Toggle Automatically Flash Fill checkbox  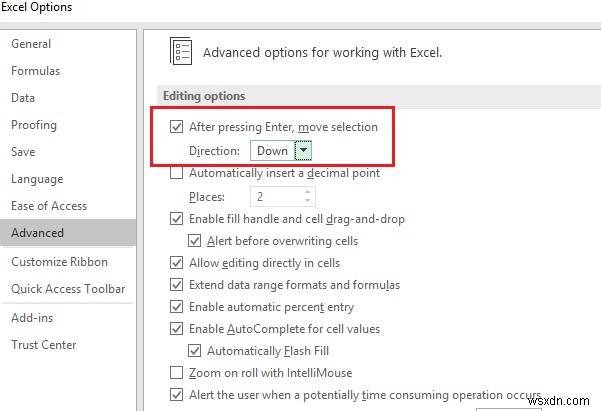click(195, 351)
